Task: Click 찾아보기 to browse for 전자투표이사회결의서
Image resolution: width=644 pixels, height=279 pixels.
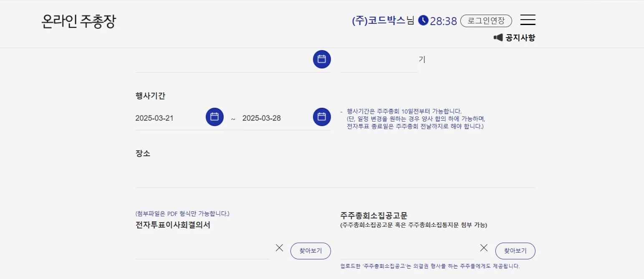Action: coord(310,251)
